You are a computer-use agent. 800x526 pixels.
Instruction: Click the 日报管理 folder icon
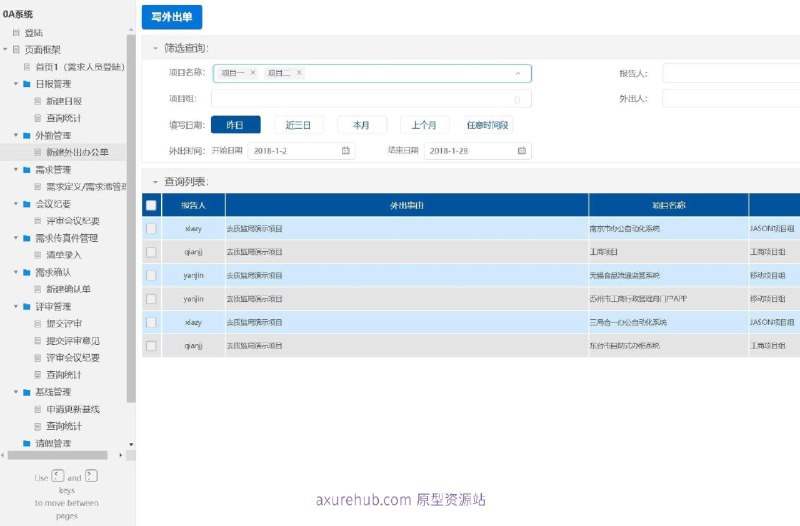tap(27, 84)
